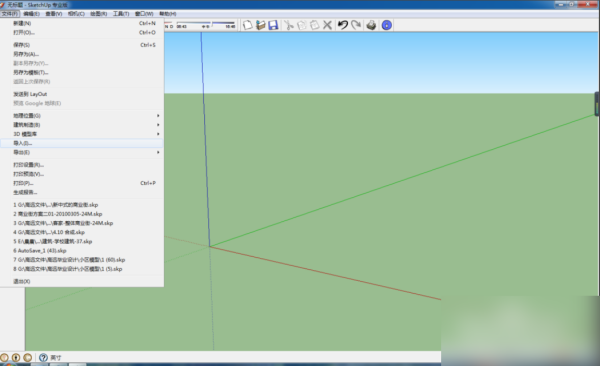Choose 打印设置(R)... menu entry

(82, 165)
